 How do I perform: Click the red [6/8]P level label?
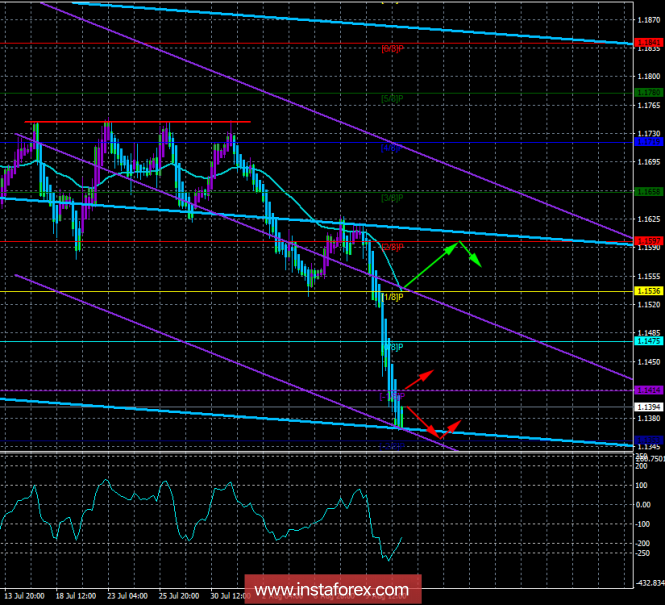point(391,48)
